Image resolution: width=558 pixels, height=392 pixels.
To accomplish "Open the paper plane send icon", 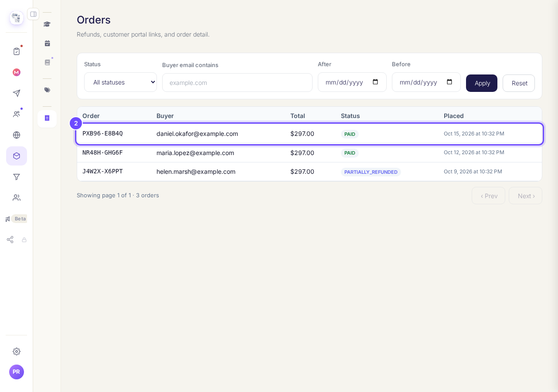I will pos(17,93).
